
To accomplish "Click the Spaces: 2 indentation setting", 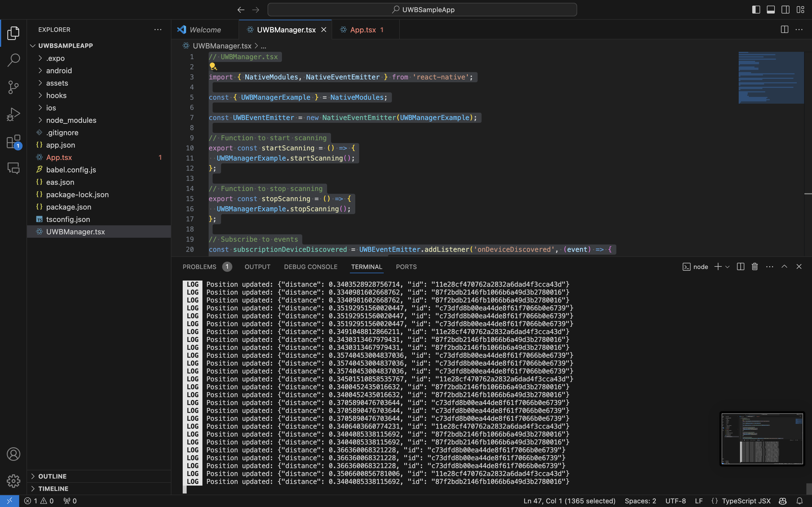I will [640, 501].
